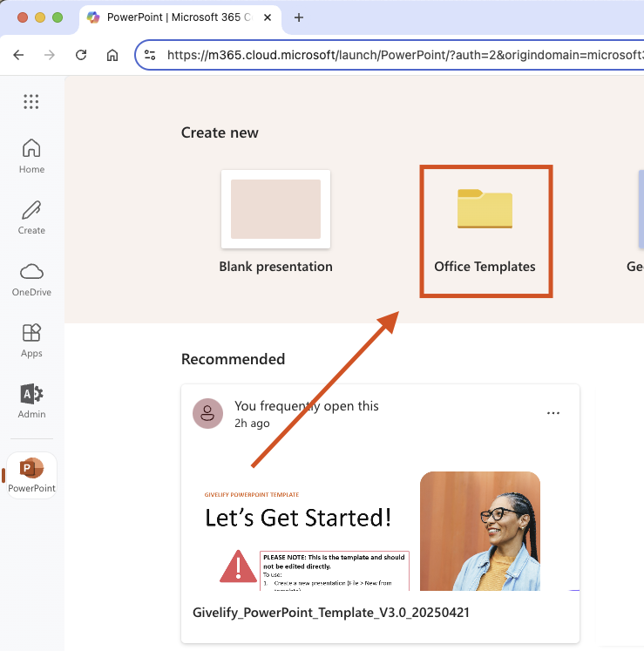Click the browser forward arrow

click(x=50, y=55)
